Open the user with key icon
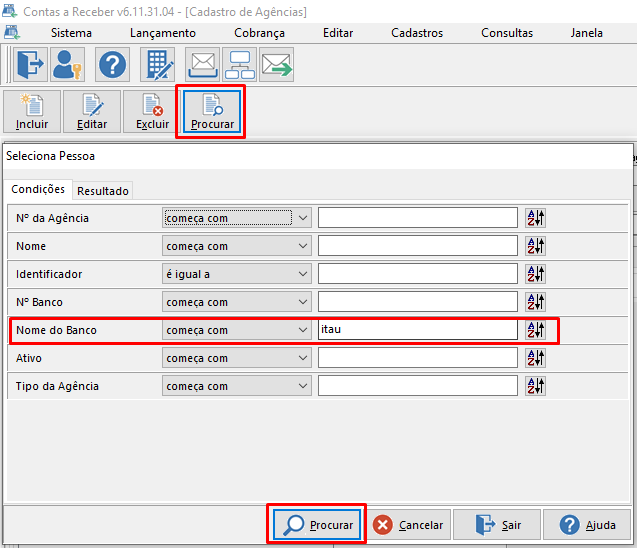The height and width of the screenshot is (548, 637). (67, 65)
